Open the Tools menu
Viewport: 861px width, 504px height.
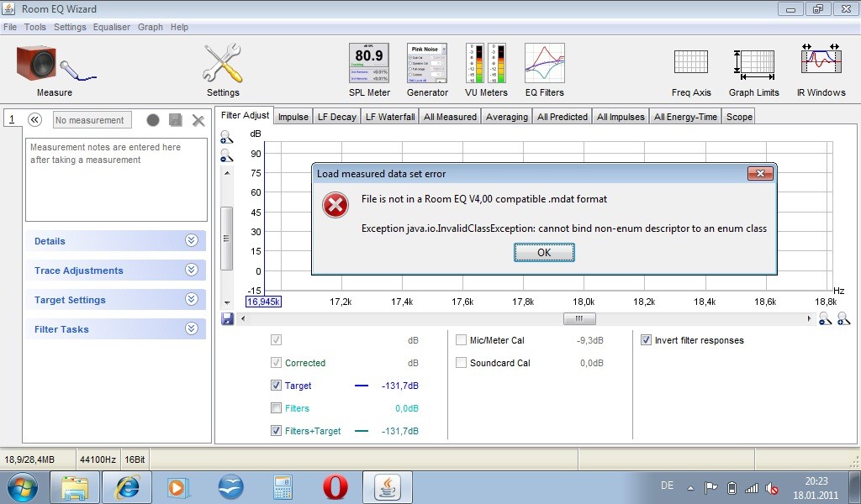35,27
